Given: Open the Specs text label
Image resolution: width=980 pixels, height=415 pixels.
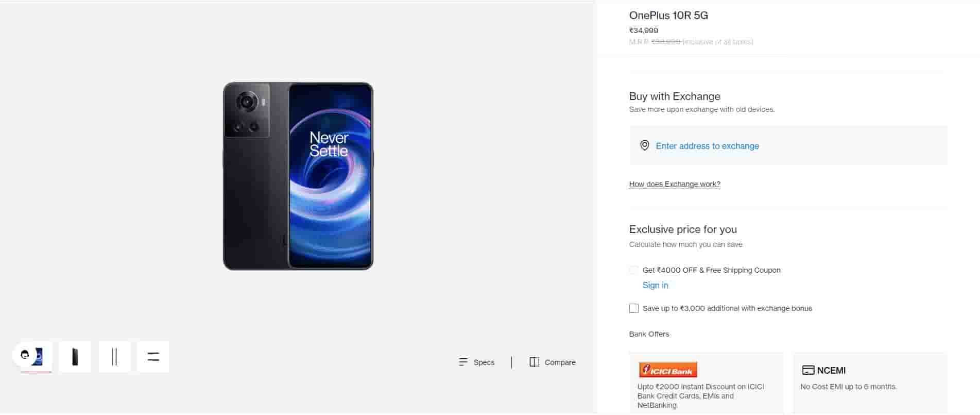Looking at the screenshot, I should [484, 362].
